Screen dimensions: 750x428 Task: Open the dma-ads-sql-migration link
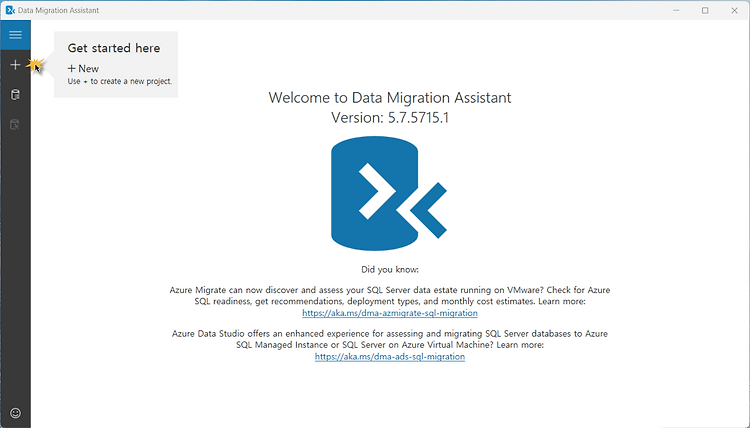(x=390, y=356)
